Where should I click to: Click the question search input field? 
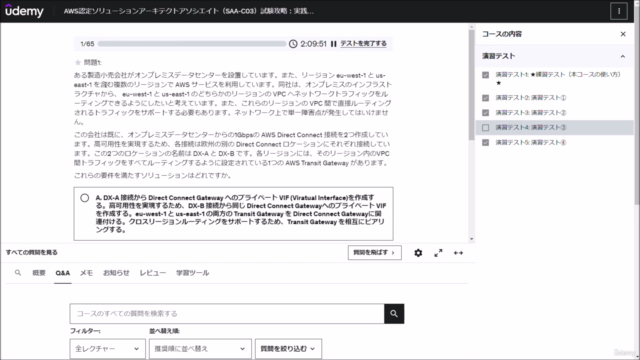(x=227, y=313)
